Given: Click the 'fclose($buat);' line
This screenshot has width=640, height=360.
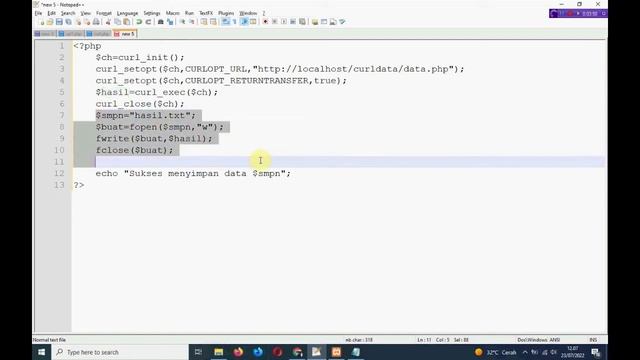Looking at the screenshot, I should [134, 150].
